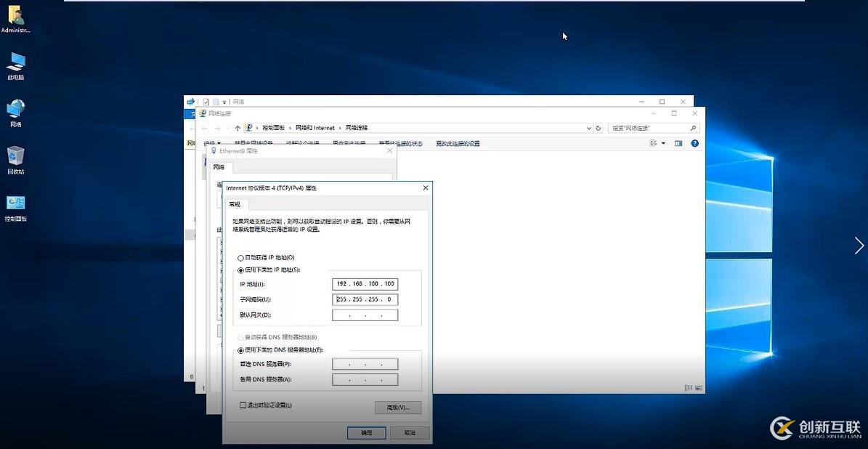Image resolution: width=868 pixels, height=449 pixels.
Task: Click the search magnifier in 搜索"网络连接" box
Action: (692, 128)
